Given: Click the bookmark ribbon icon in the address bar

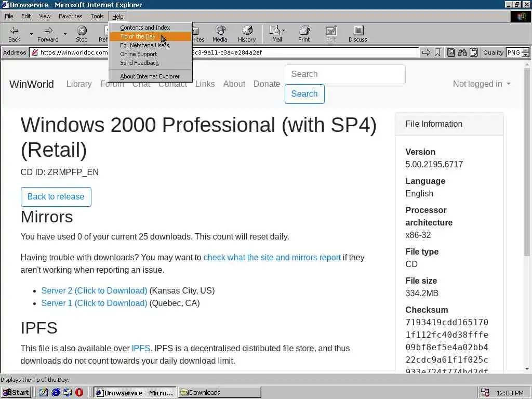Looking at the screenshot, I should point(437,52).
